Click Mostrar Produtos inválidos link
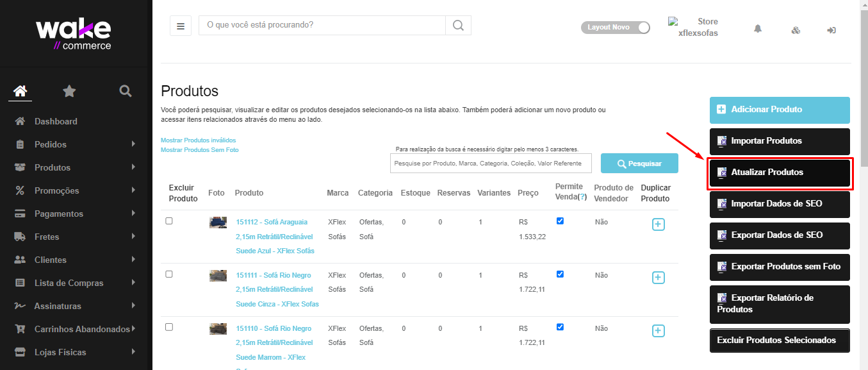 pos(198,140)
